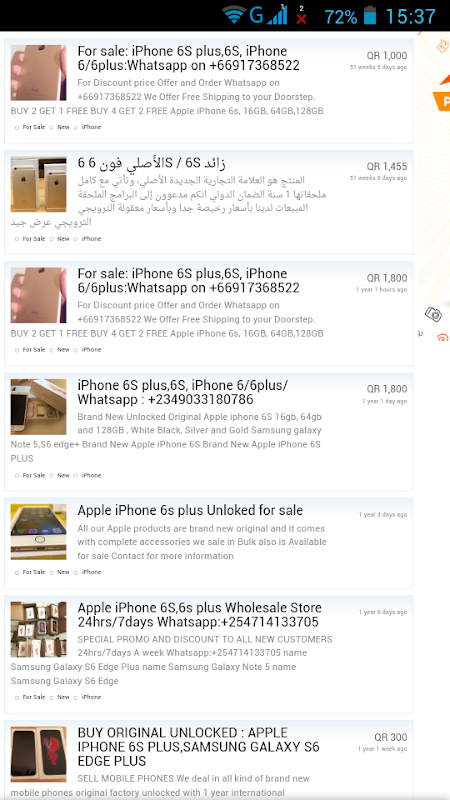This screenshot has width=450, height=800.
Task: Tap thumbnail of stacked iPhone boxes
Action: [38, 629]
